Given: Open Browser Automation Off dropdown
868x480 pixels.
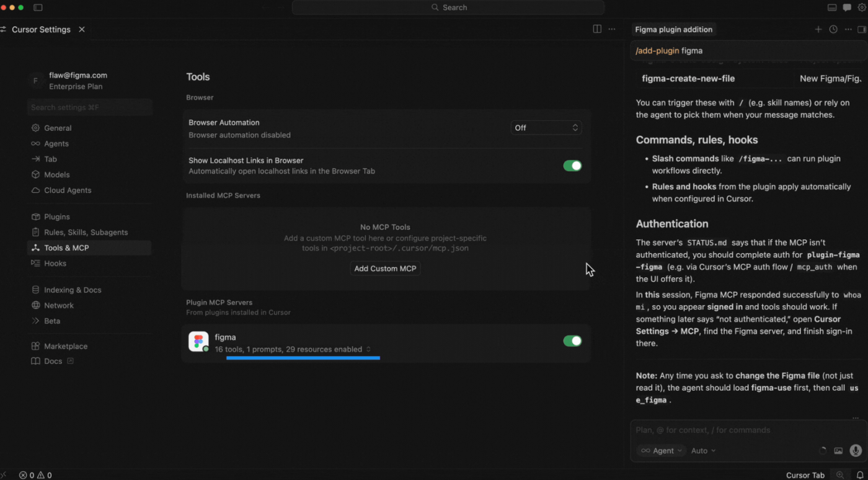Looking at the screenshot, I should 546,128.
